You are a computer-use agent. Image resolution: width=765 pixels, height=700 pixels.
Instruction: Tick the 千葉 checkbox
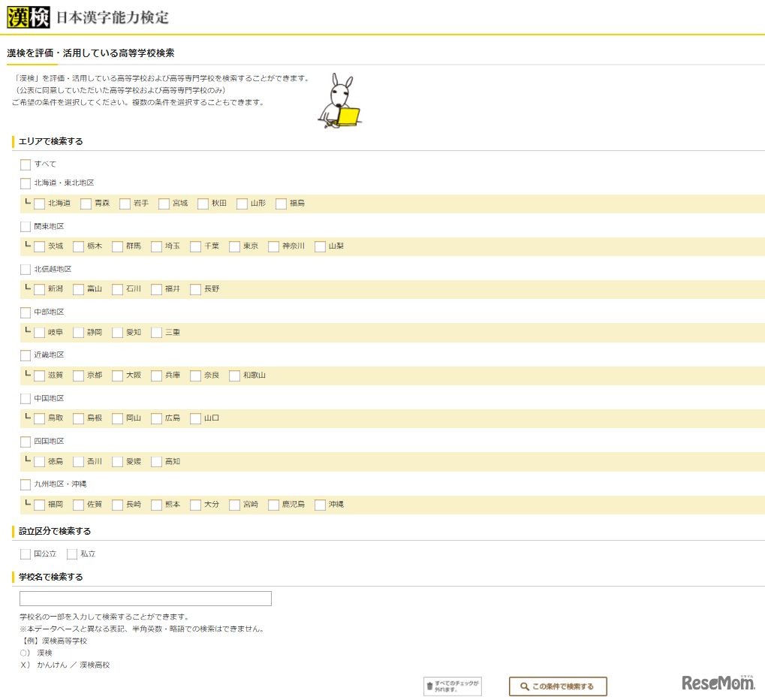click(x=196, y=246)
